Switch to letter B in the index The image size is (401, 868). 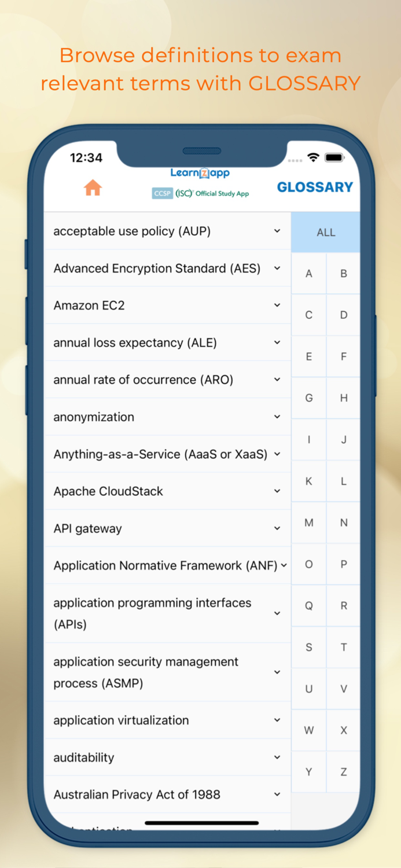coord(343,273)
